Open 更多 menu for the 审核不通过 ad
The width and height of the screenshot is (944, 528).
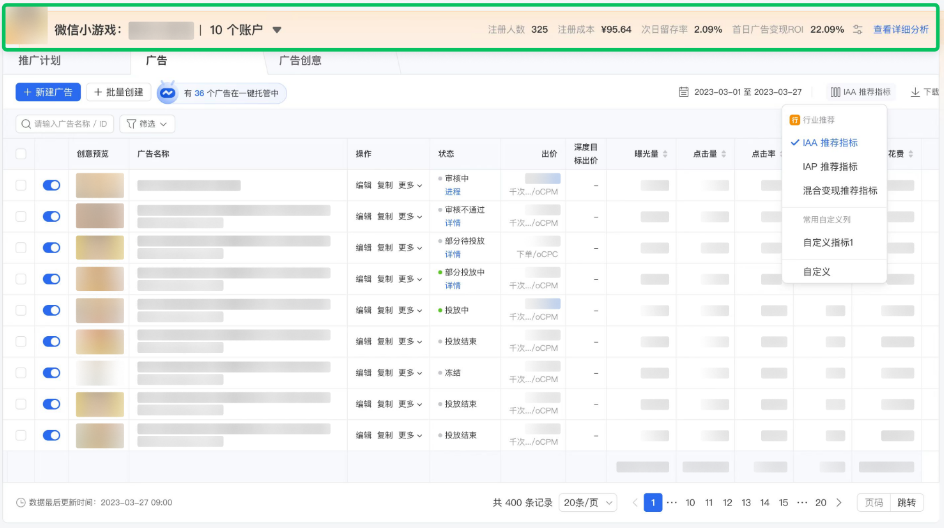pyautogui.click(x=410, y=217)
